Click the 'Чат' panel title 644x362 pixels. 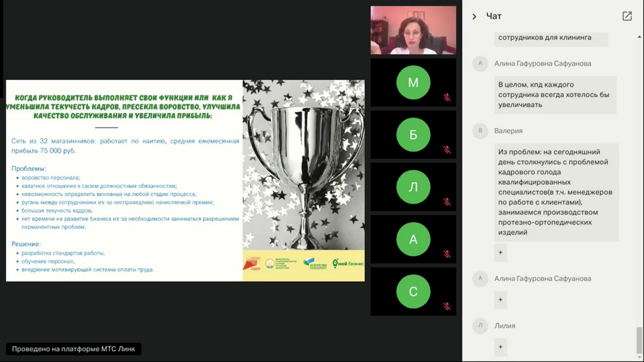click(x=494, y=17)
